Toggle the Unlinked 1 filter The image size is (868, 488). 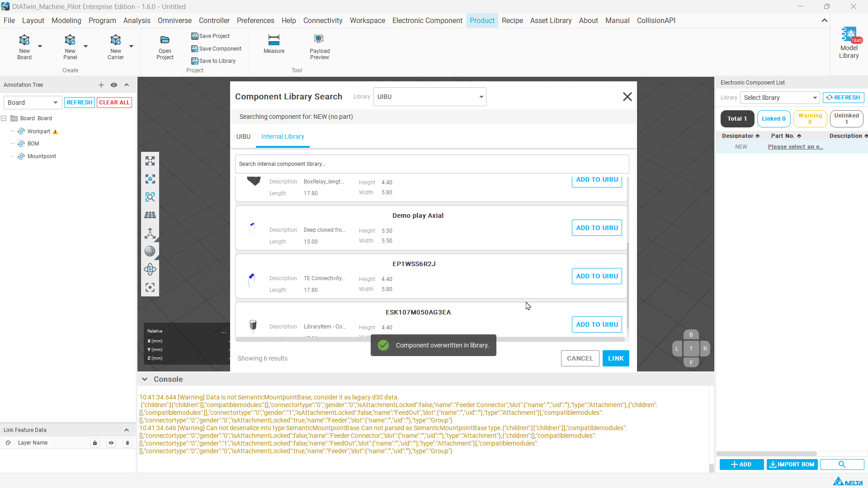click(847, 119)
